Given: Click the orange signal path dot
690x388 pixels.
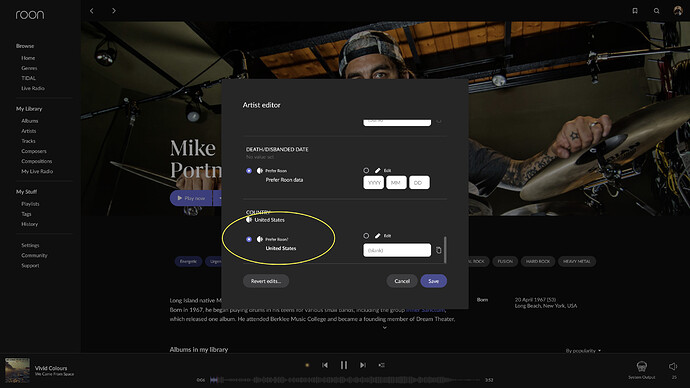Looking at the screenshot, I should pos(307,365).
